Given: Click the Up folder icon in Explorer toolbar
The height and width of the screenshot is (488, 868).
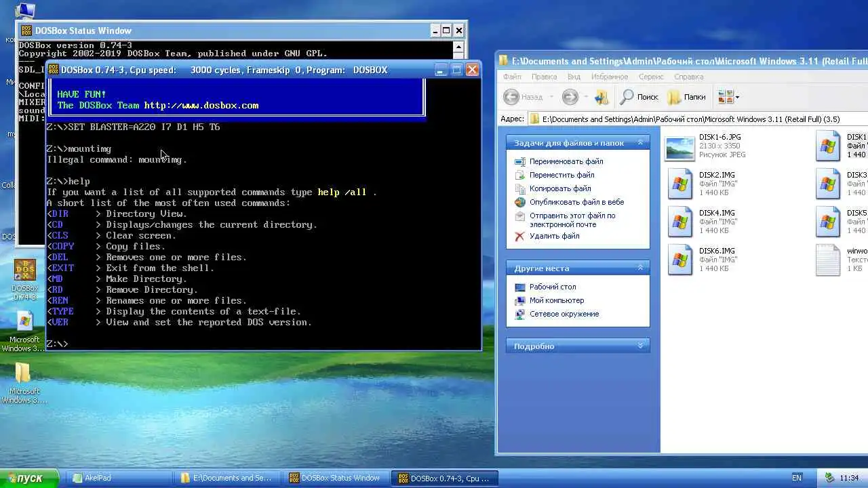Looking at the screenshot, I should pyautogui.click(x=601, y=97).
